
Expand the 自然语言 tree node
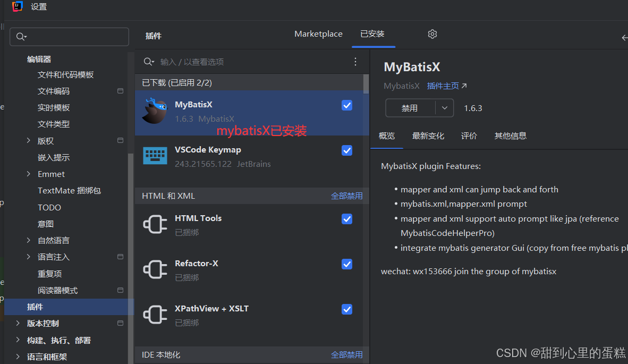[29, 240]
